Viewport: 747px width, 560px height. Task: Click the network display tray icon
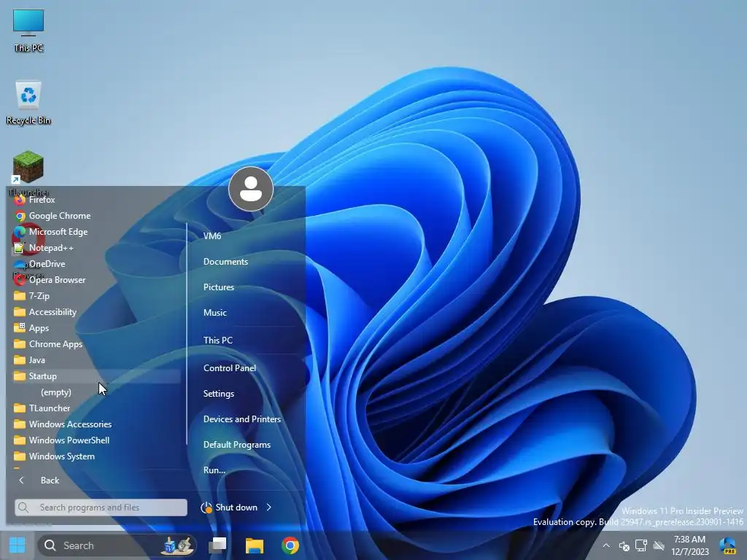click(x=641, y=545)
